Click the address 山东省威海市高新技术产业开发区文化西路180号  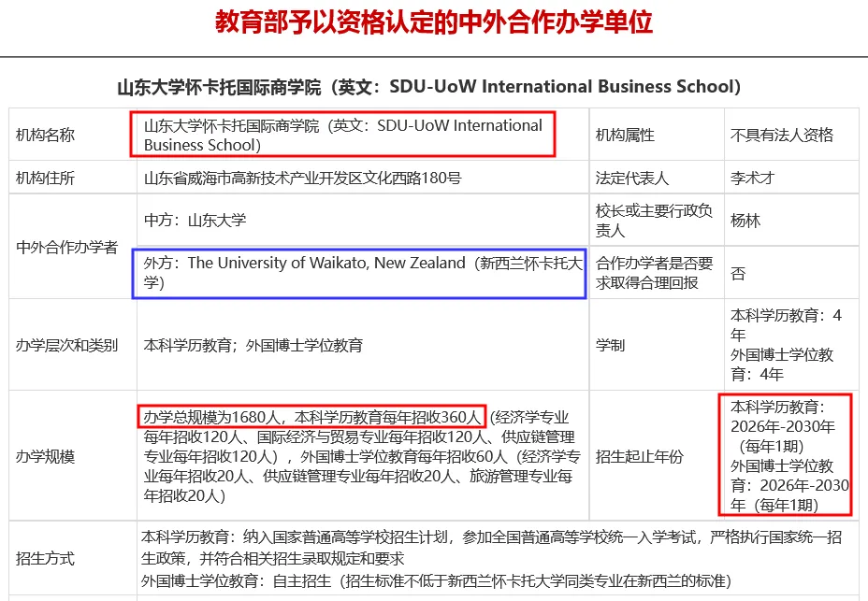click(x=302, y=179)
